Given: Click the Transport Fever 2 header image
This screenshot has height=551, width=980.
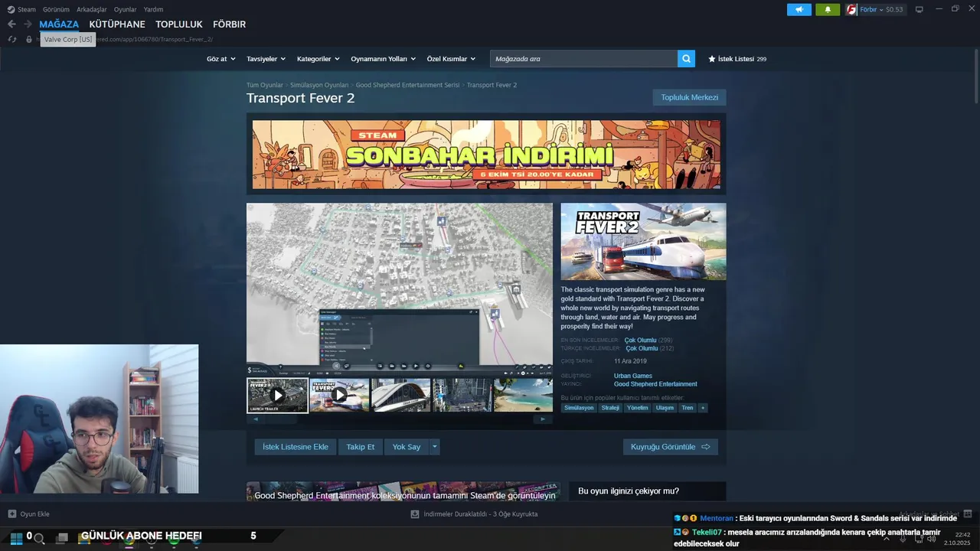Looking at the screenshot, I should click(x=643, y=241).
